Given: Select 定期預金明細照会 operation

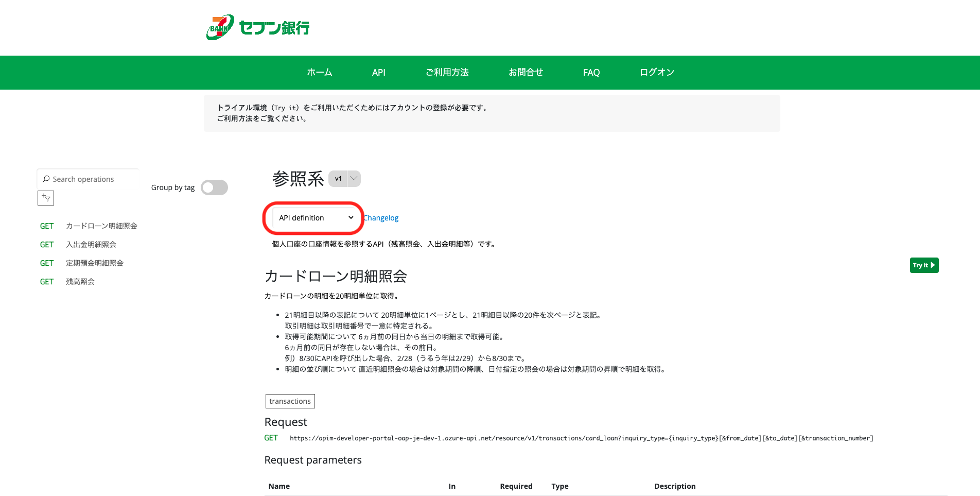Looking at the screenshot, I should 95,263.
